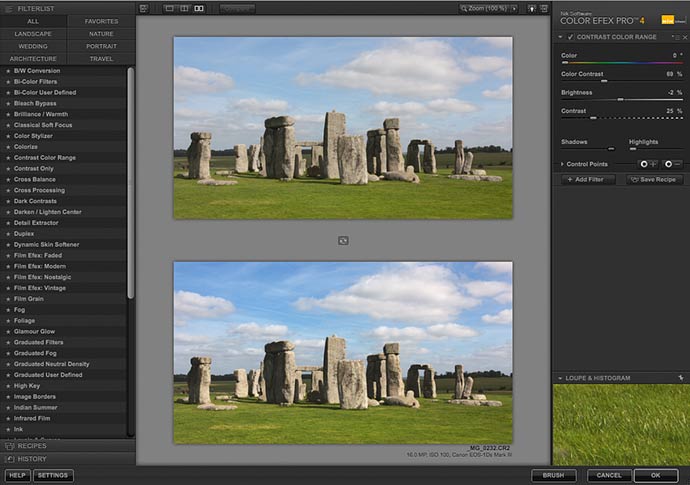Favorite star for Glamour Glow
Image resolution: width=690 pixels, height=485 pixels.
pyautogui.click(x=8, y=331)
